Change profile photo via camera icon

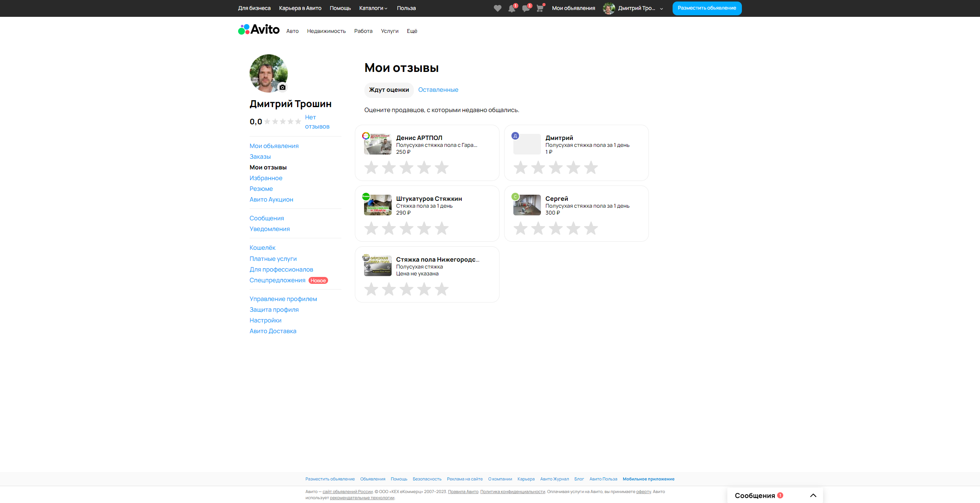click(283, 87)
